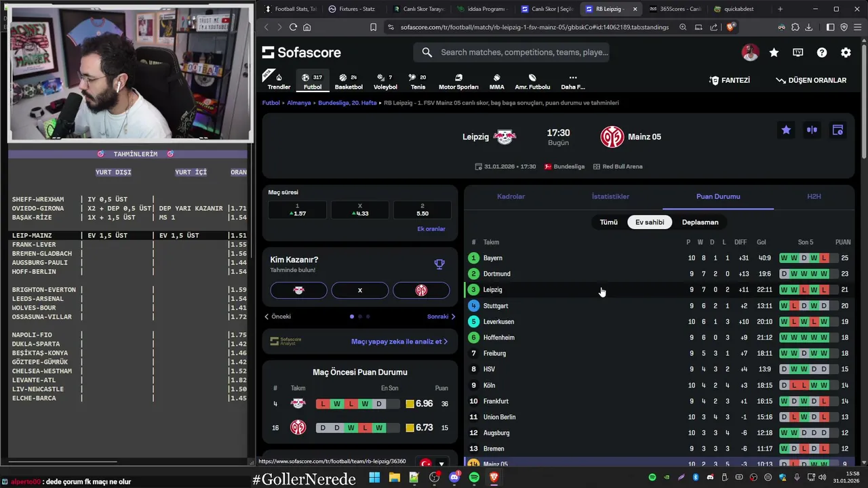Open Bayern row in standings
The width and height of the screenshot is (868, 488).
[659, 258]
